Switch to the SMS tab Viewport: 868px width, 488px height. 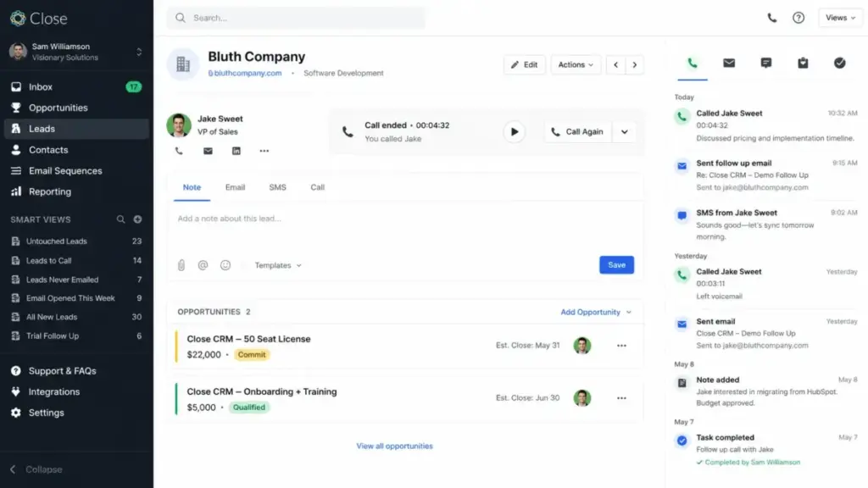277,187
